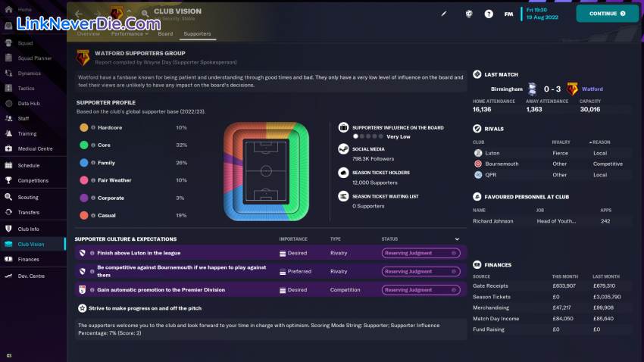Open the Competitions trophy icon

click(x=8, y=180)
